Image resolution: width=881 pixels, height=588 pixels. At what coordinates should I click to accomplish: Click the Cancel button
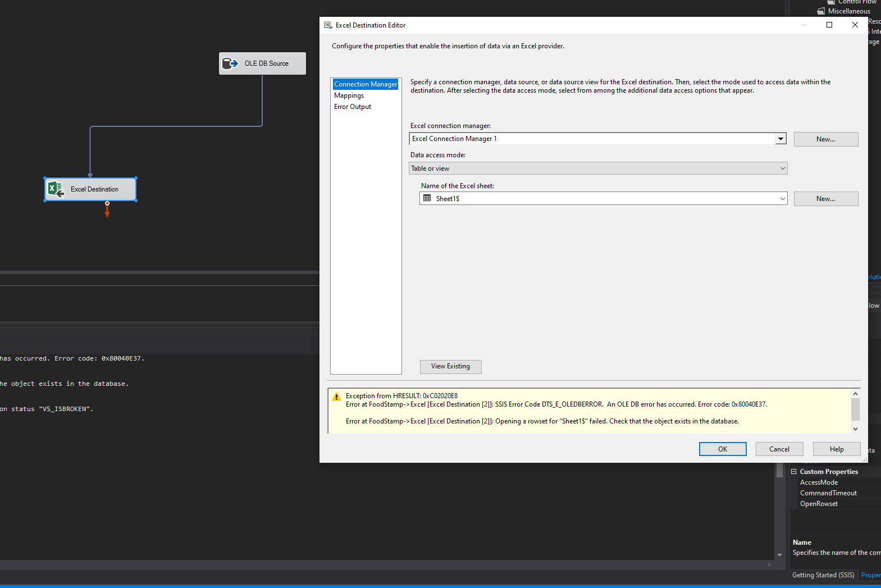click(x=779, y=449)
